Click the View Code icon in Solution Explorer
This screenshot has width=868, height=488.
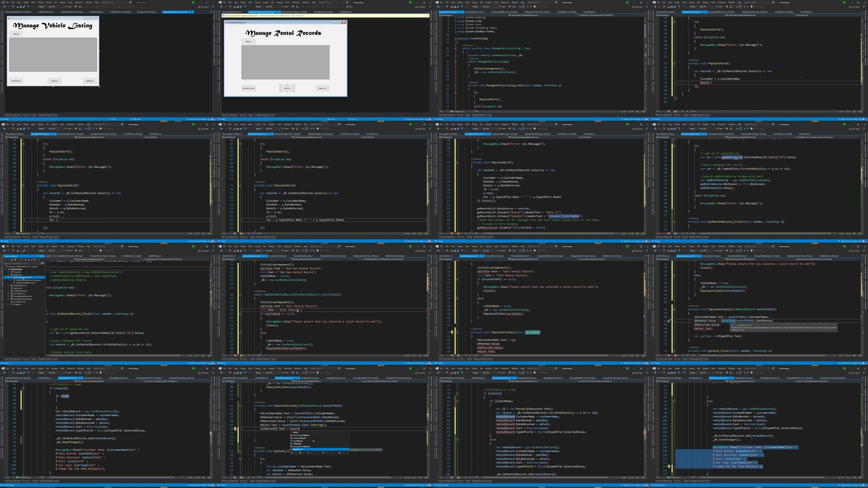(39, 260)
